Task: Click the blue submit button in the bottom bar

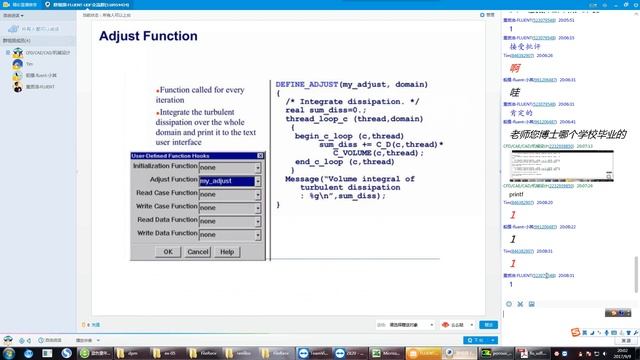Action: (x=488, y=325)
